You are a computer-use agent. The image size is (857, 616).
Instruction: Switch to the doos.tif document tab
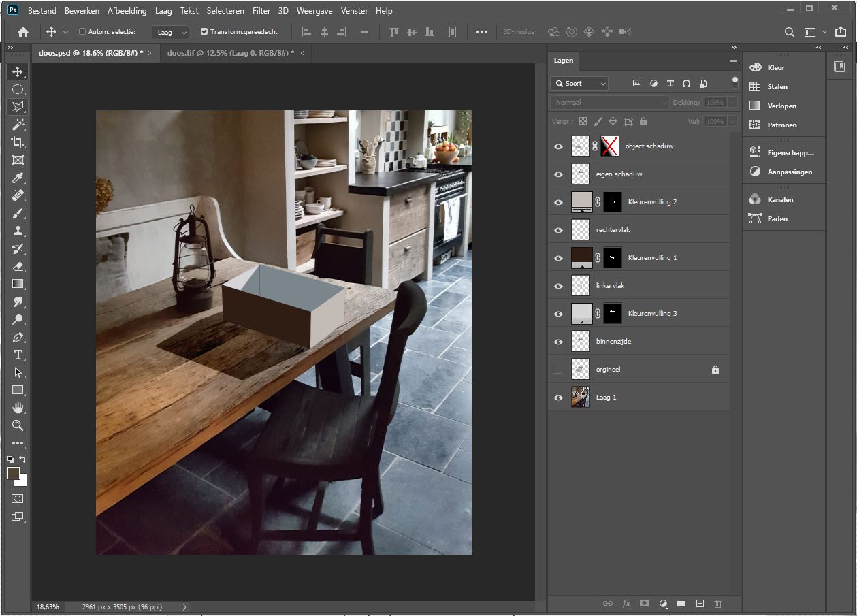[x=231, y=53]
